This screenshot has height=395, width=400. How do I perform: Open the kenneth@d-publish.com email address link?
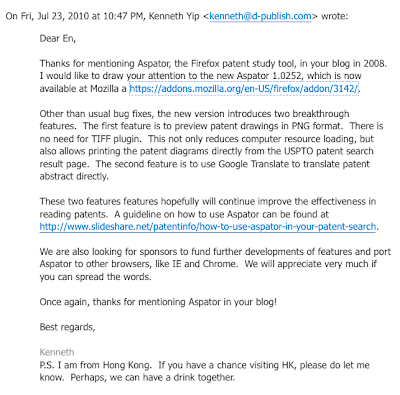coord(260,16)
